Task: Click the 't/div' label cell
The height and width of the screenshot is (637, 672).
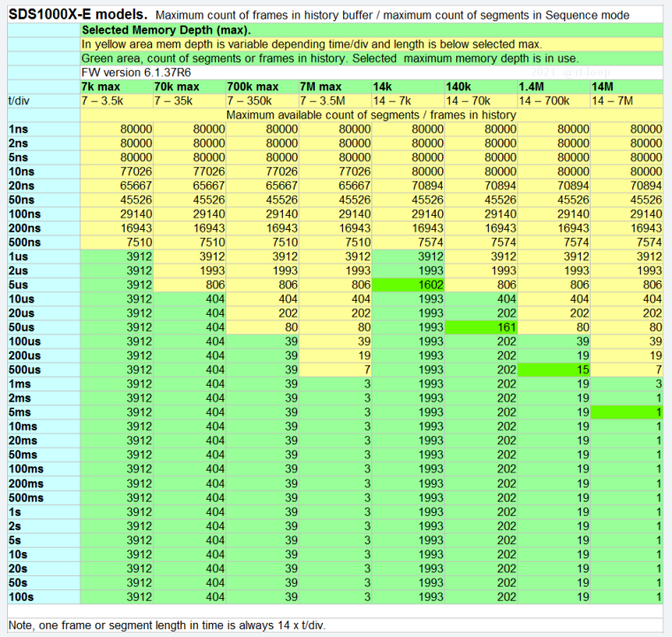Action: (43, 101)
